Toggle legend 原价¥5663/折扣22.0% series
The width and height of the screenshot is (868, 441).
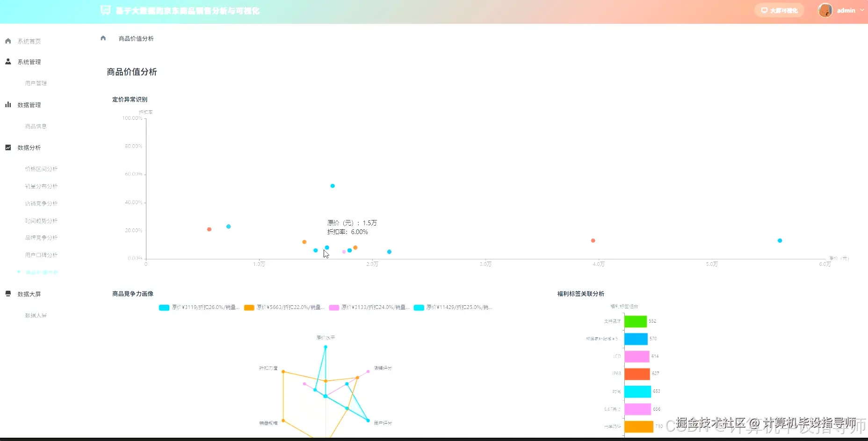tap(284, 308)
